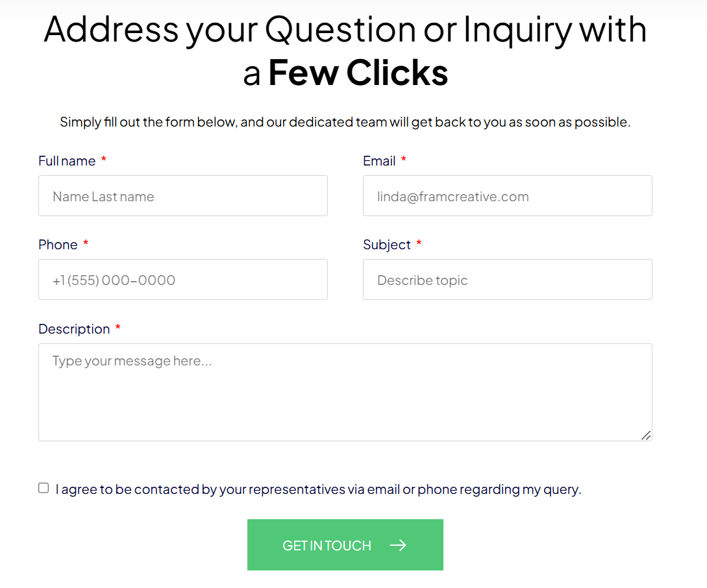
Task: Click the "Email" field label
Action: coord(379,161)
